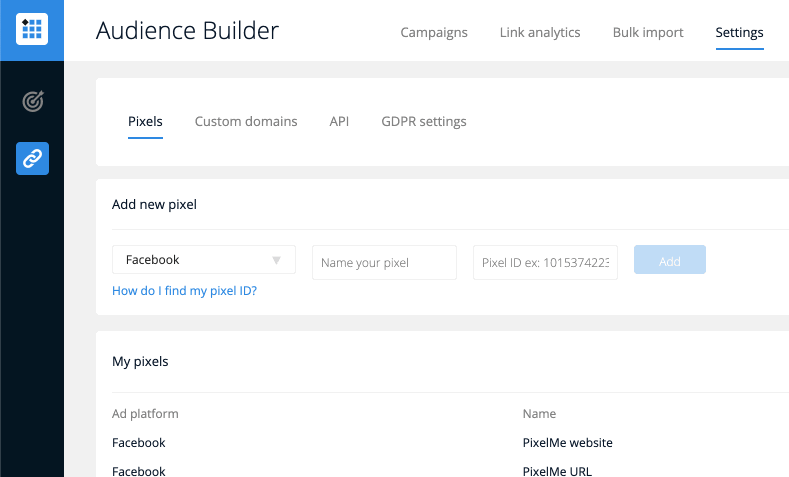Select the chain link icon in the sidebar
This screenshot has height=477, width=789.
point(32,158)
